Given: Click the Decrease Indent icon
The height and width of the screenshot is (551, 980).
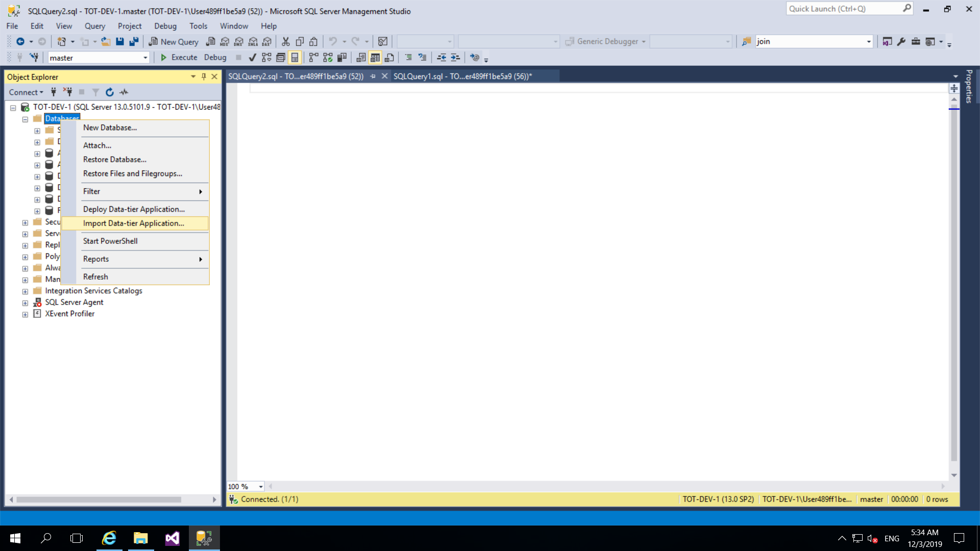Looking at the screenshot, I should pos(442,58).
